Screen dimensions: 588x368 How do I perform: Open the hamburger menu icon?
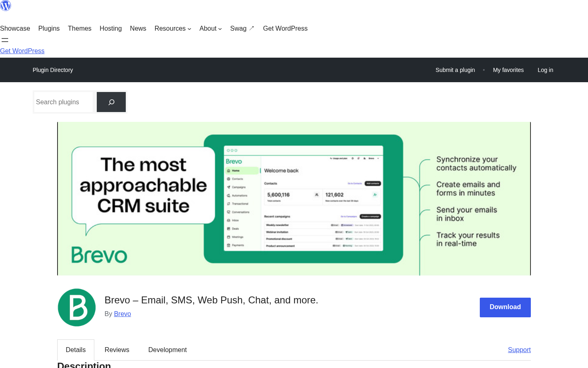[5, 40]
